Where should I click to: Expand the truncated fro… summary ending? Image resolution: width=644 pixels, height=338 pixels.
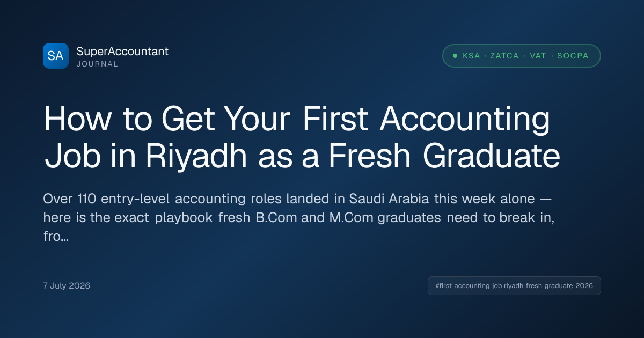(x=55, y=237)
